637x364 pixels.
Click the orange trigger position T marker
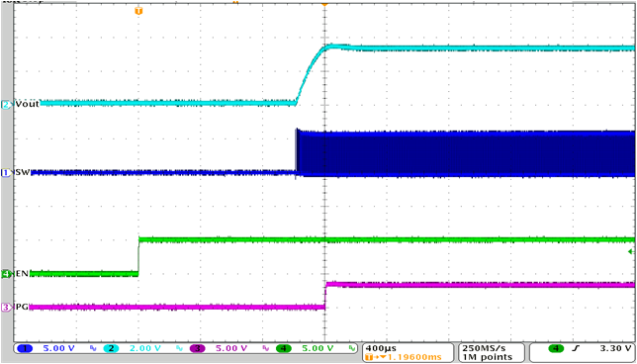138,11
